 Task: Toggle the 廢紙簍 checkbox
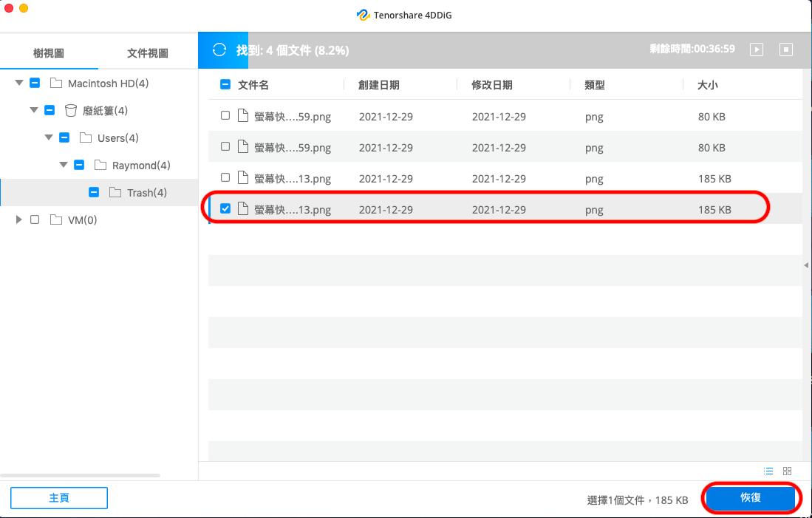(x=50, y=110)
